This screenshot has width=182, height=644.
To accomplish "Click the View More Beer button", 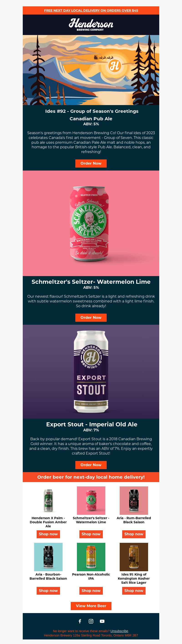I will (x=91, y=606).
